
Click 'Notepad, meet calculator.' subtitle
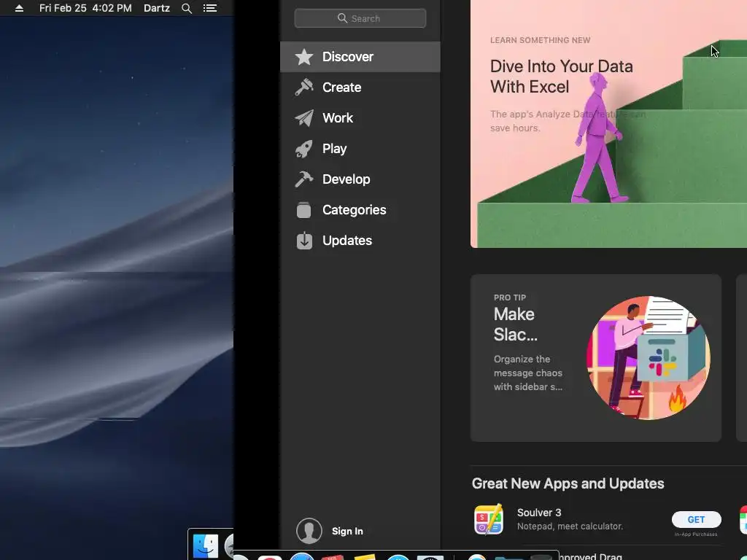(x=570, y=526)
